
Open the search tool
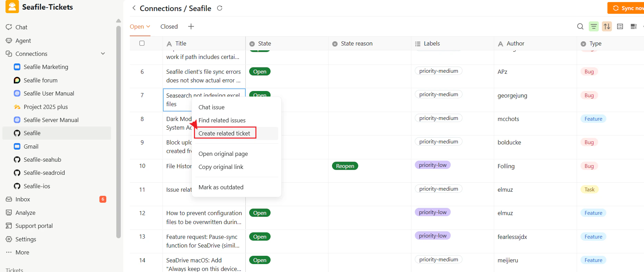(x=580, y=27)
